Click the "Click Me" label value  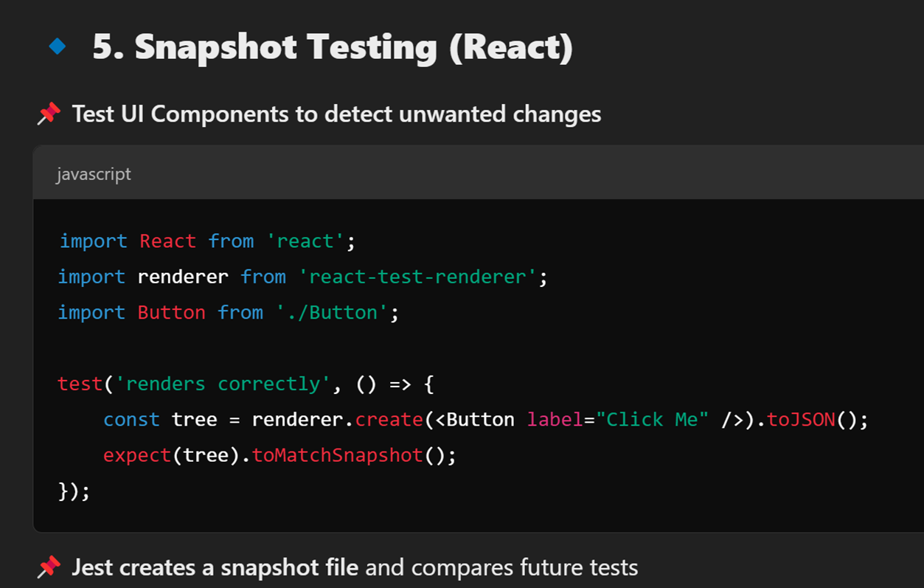(653, 420)
